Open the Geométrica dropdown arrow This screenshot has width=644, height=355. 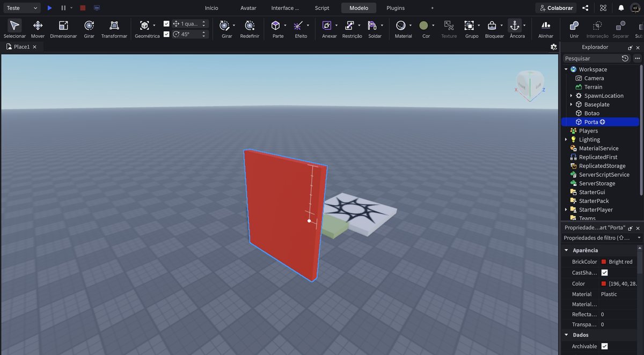point(154,25)
